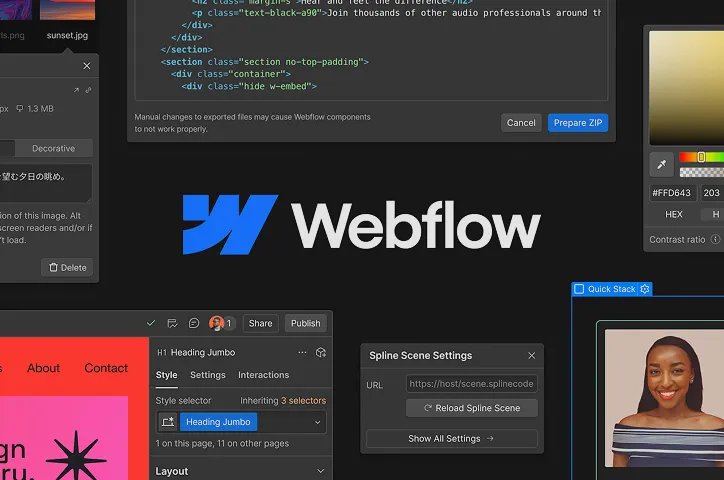Open Quick Stack settings gear

tap(645, 289)
